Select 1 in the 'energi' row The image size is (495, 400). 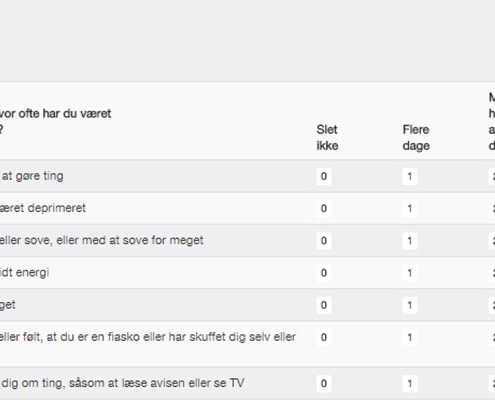(410, 273)
